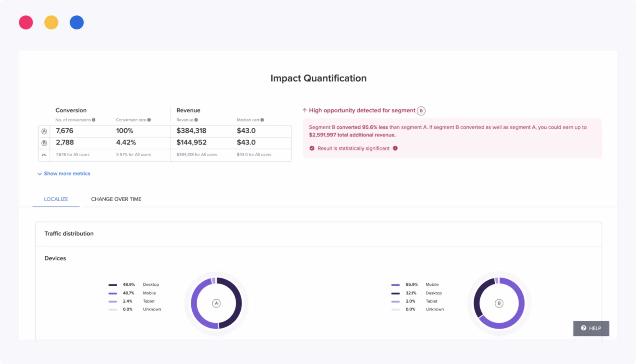Screen dimensions: 636x364
Task: Click segment B badge in opportunity heading
Action: pos(421,111)
